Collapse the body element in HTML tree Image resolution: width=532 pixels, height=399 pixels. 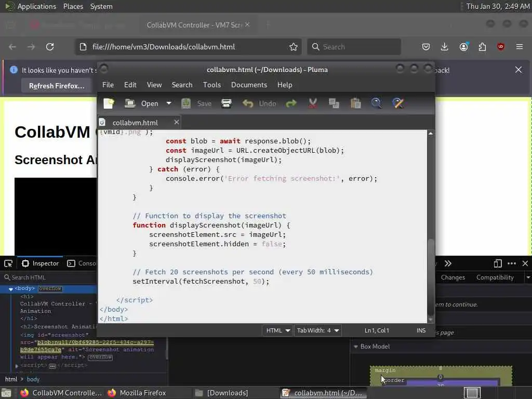coord(10,289)
